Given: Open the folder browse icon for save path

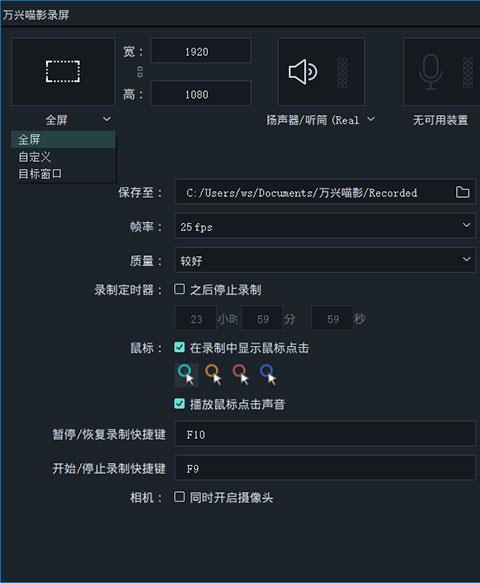Looking at the screenshot, I should pos(462,192).
